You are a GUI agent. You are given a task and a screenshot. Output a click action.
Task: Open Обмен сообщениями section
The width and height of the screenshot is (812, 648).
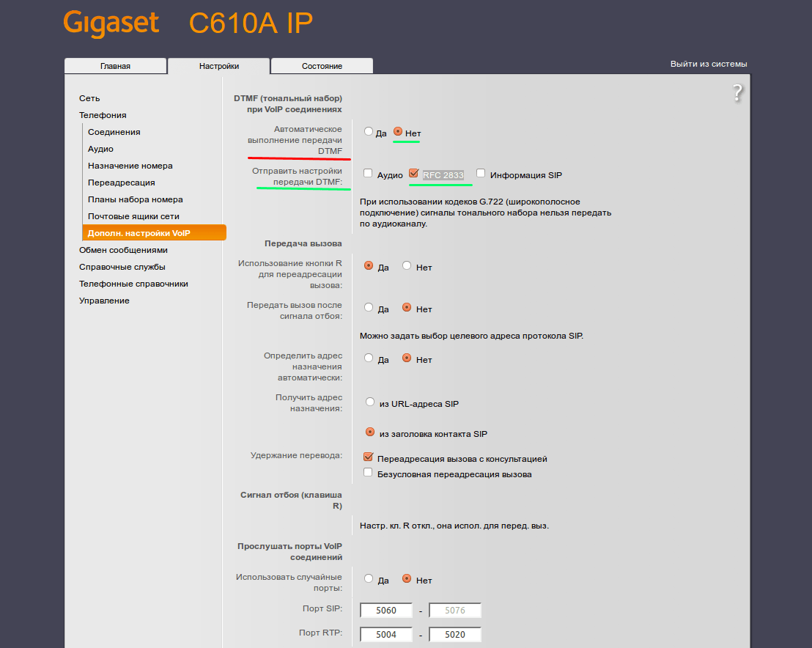(123, 250)
